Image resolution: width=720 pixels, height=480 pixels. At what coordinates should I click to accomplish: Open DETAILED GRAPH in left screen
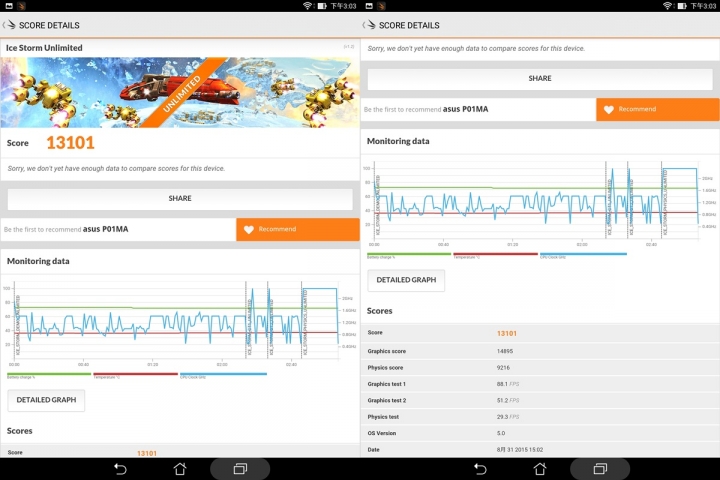(x=46, y=400)
